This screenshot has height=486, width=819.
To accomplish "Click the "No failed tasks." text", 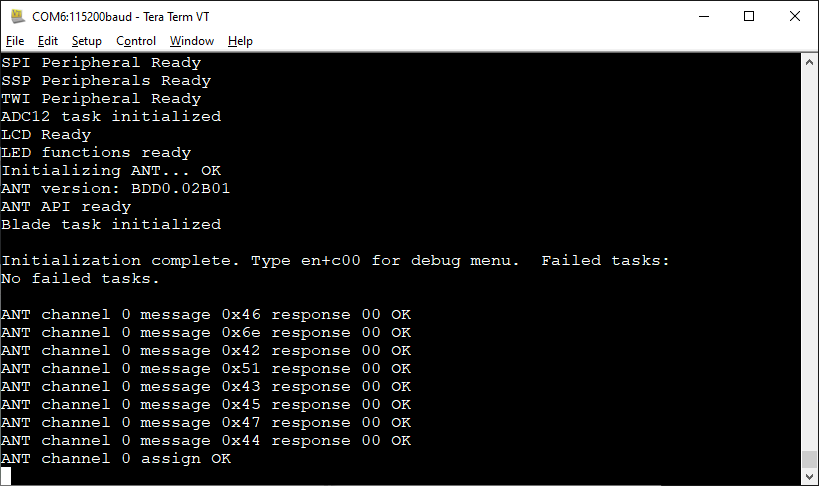I will (x=80, y=279).
